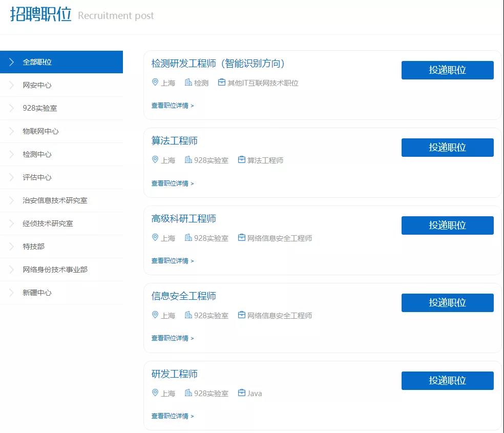View job details for 高级科研工程师

click(x=172, y=261)
